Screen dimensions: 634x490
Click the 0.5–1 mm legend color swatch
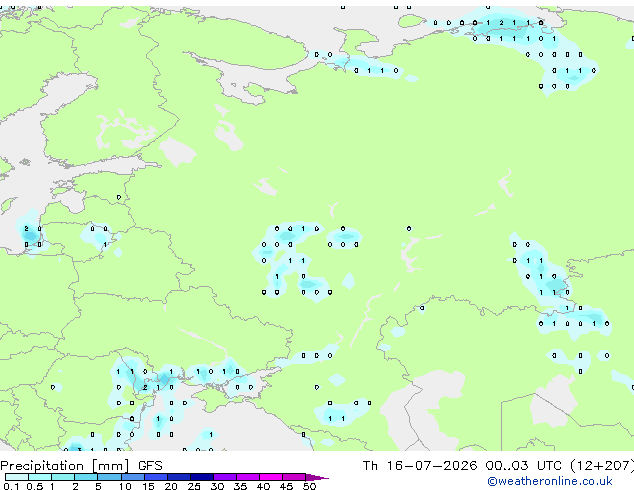[40, 477]
